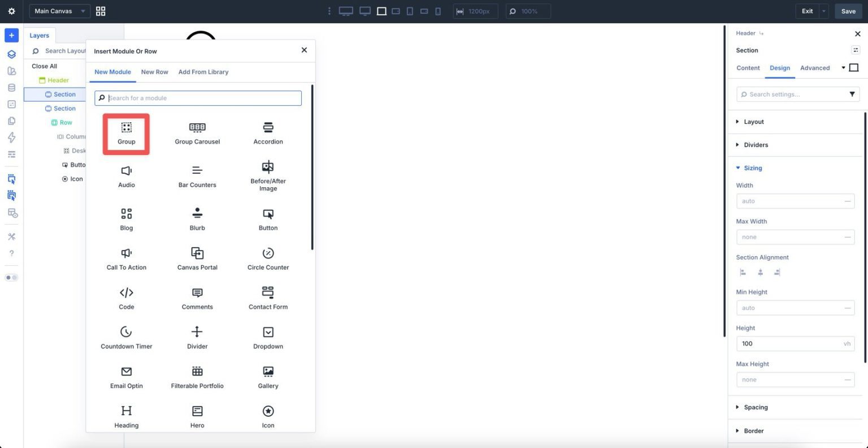Click the Height value field showing 100
This screenshot has width=868, height=448.
pos(795,343)
